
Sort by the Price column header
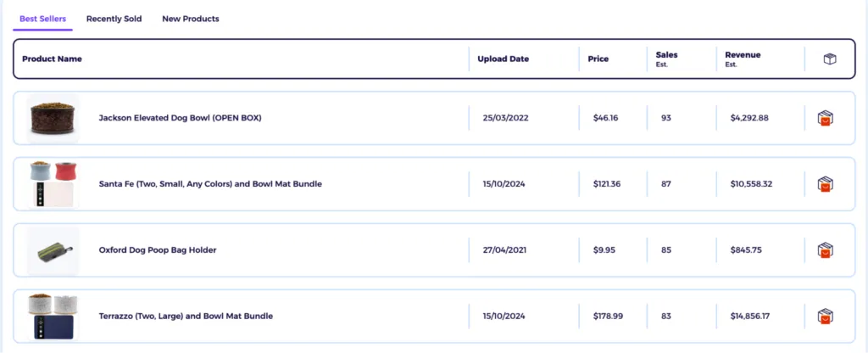[x=598, y=59]
